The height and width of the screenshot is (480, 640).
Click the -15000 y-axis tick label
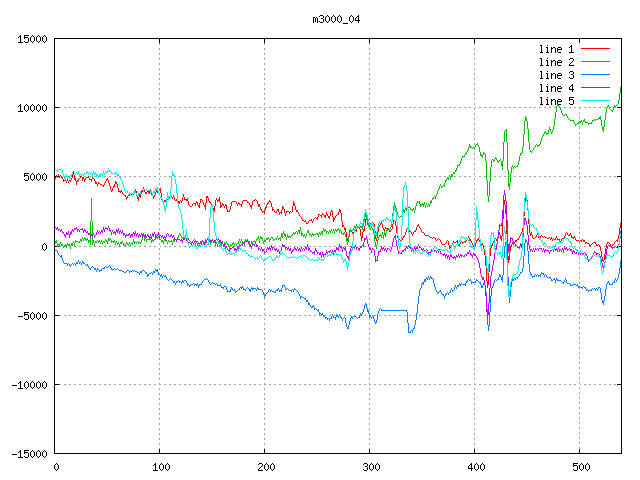click(x=29, y=454)
